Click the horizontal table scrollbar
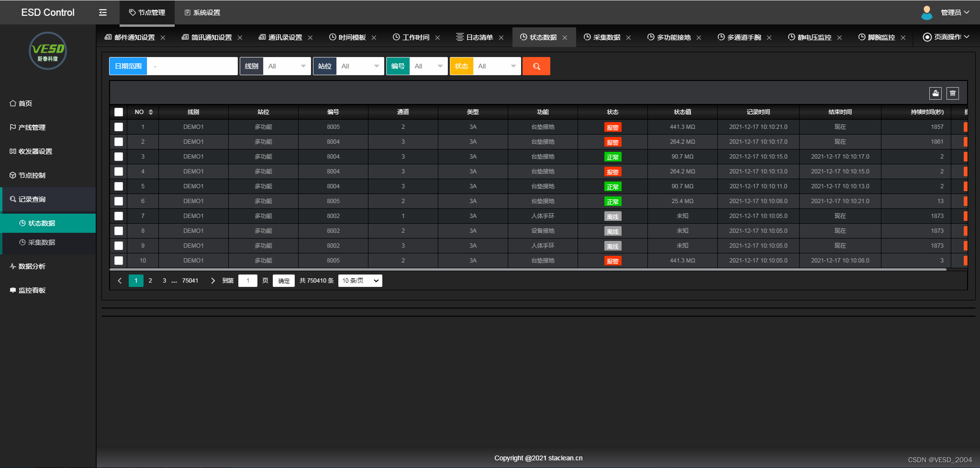The width and height of the screenshot is (980, 468). tap(528, 270)
